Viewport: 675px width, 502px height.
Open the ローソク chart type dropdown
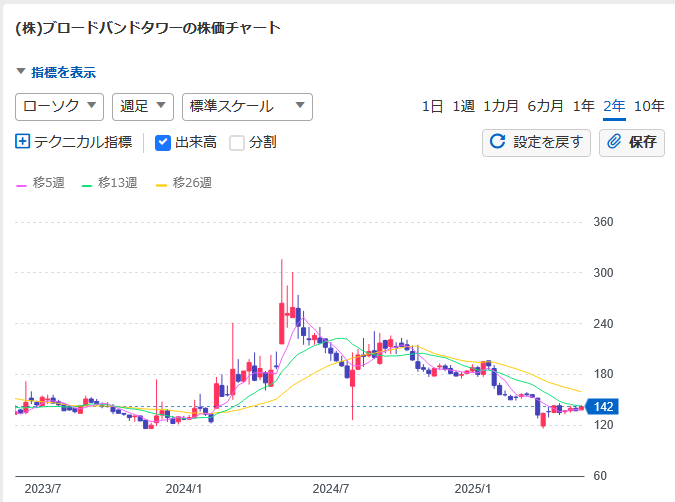coord(59,107)
